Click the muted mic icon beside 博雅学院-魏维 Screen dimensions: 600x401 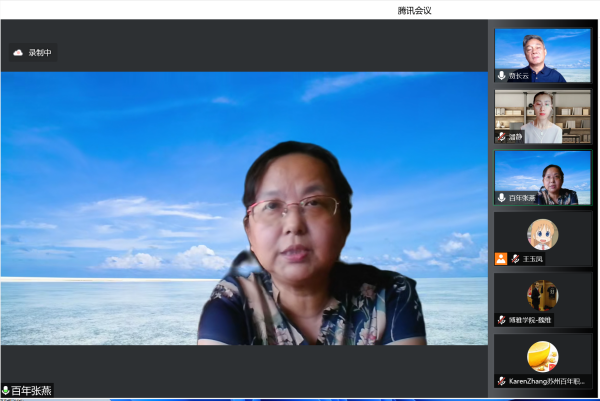(502, 320)
